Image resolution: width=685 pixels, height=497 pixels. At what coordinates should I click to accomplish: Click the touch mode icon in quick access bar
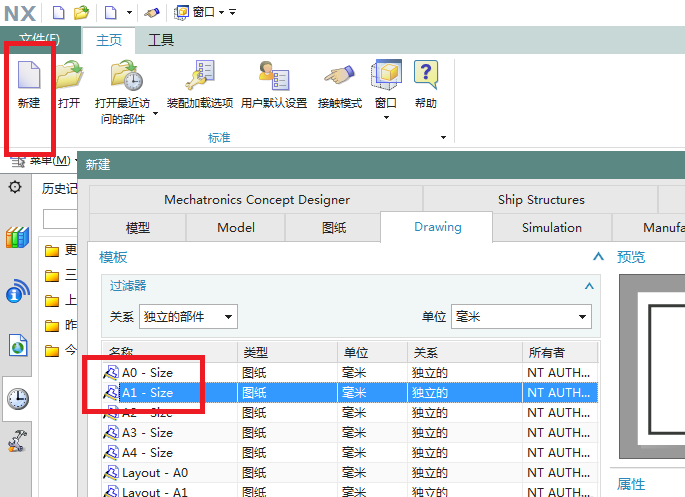(152, 13)
